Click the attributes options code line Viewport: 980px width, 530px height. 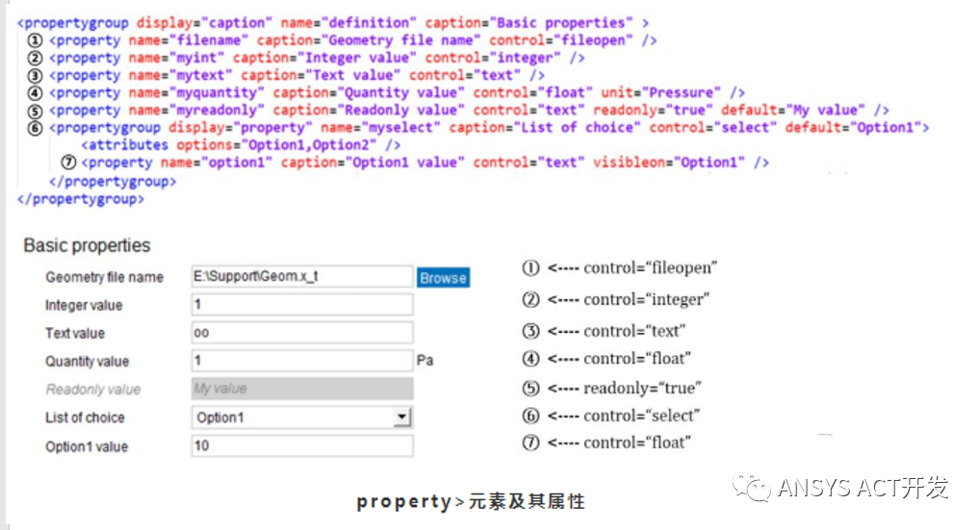pos(241,145)
